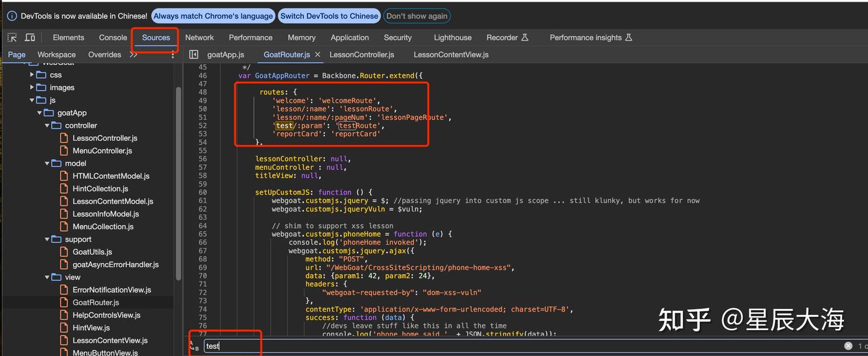Image resolution: width=868 pixels, height=356 pixels.
Task: Switch to the Console tab
Action: point(113,37)
